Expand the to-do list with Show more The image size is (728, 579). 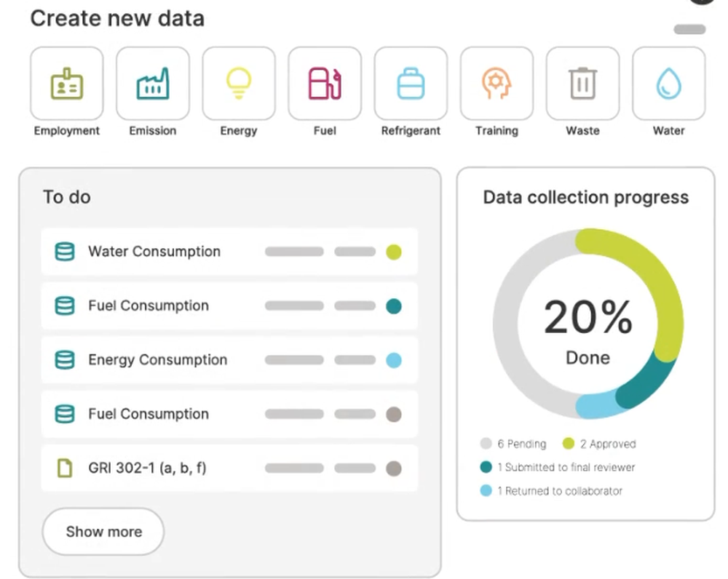click(103, 532)
